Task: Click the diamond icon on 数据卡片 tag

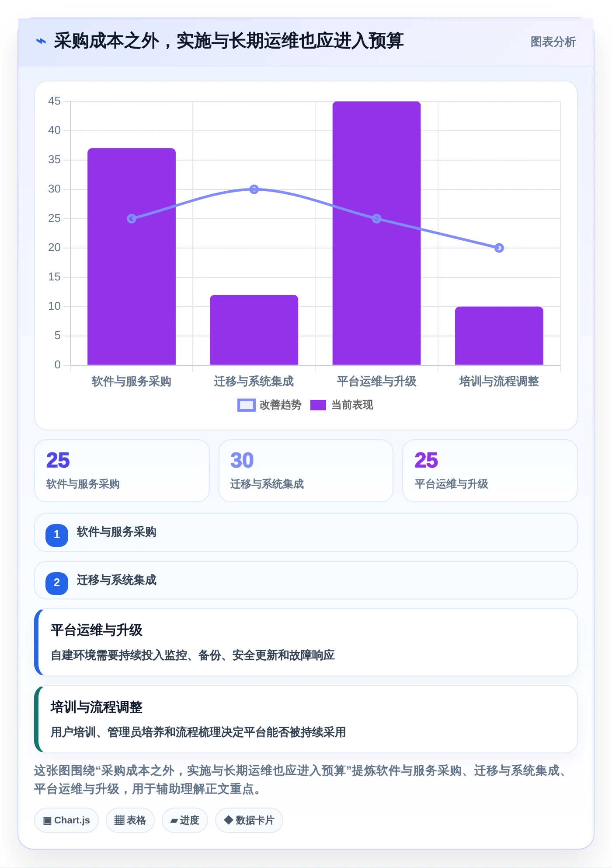Action: click(x=229, y=820)
